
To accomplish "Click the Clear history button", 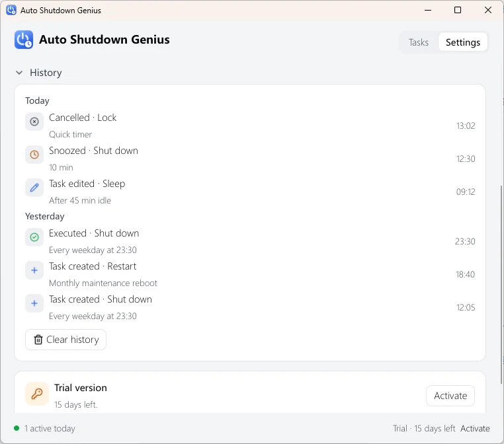I will (x=66, y=340).
